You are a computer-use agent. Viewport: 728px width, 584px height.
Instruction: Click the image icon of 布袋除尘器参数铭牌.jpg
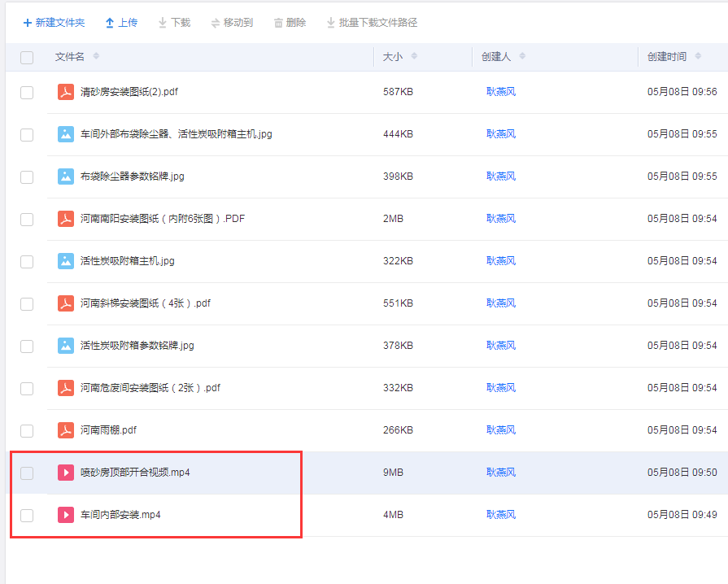65,177
